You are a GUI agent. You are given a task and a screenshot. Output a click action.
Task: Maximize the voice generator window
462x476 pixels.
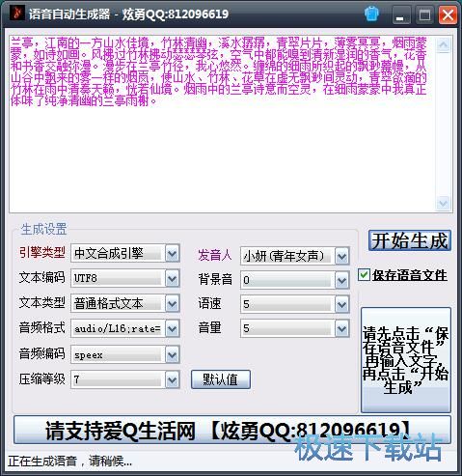coord(424,15)
